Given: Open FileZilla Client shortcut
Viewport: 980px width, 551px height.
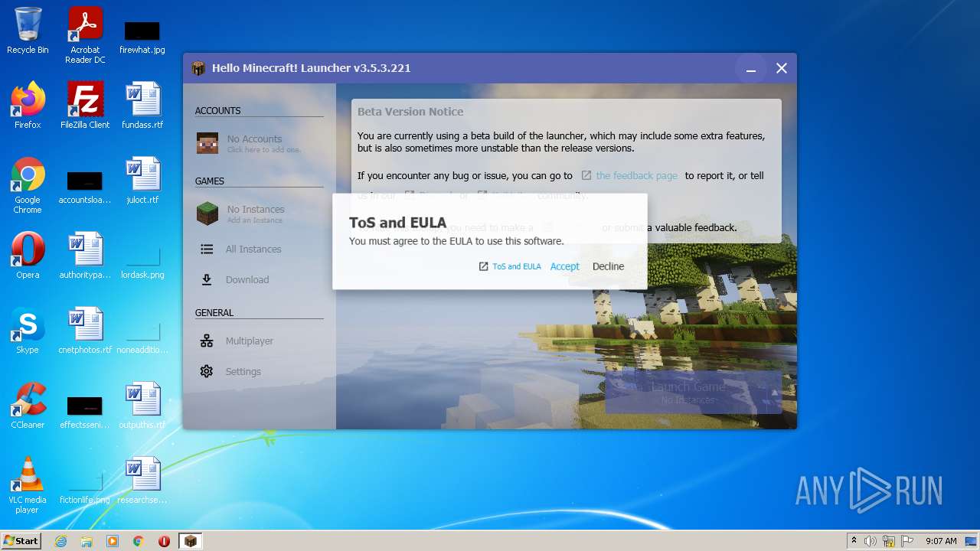Looking at the screenshot, I should pos(85,106).
